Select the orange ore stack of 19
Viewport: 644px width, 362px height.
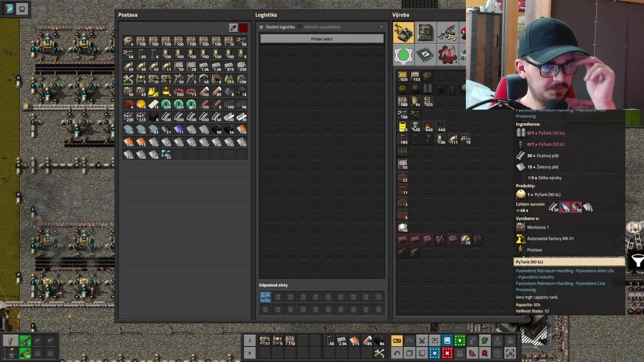[x=141, y=104]
